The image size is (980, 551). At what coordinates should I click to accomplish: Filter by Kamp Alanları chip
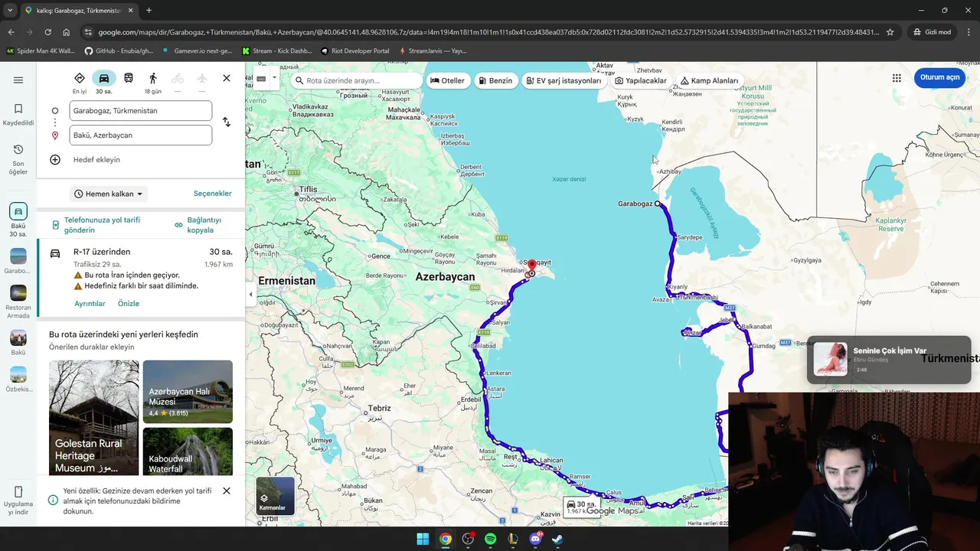pyautogui.click(x=710, y=80)
